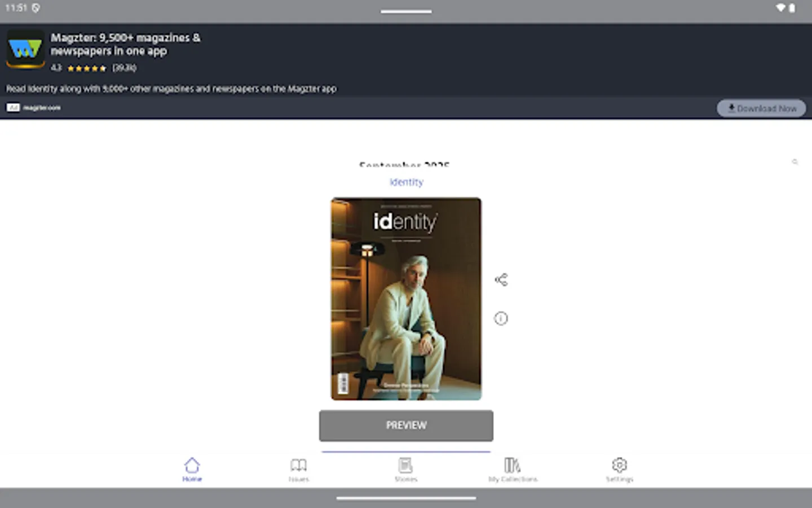The width and height of the screenshot is (812, 508).
Task: Open Stories from the bottom navigation
Action: [x=406, y=465]
